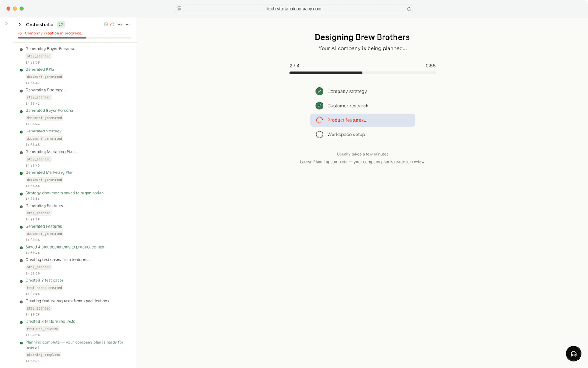Click the 2 / 4 step counter
Image resolution: width=588 pixels, height=368 pixels.
pos(294,66)
